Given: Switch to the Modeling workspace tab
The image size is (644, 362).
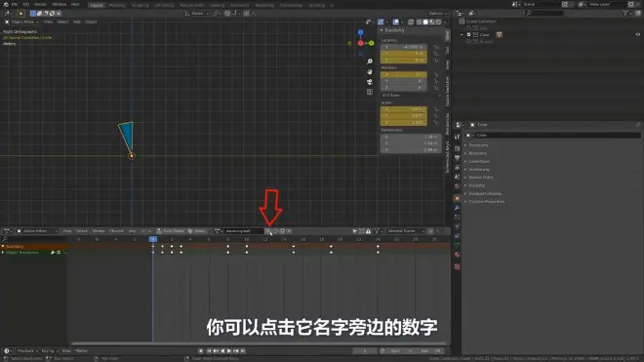Looking at the screenshot, I should [x=117, y=5].
